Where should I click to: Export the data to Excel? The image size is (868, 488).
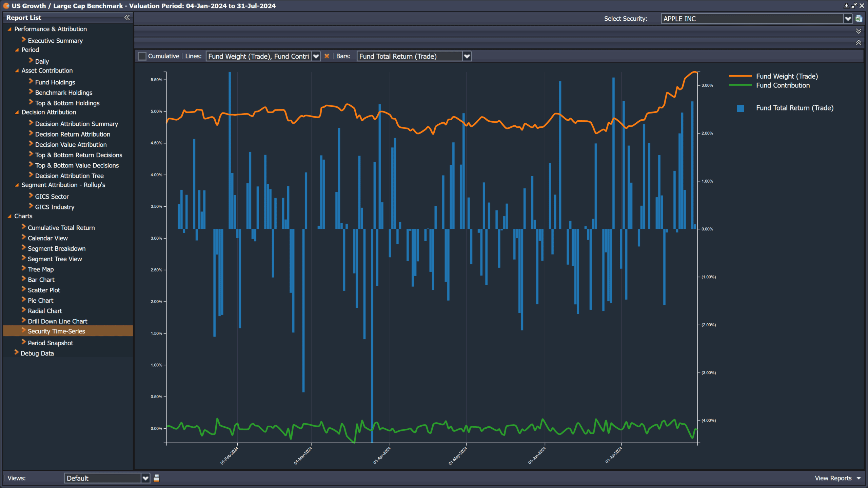point(859,19)
